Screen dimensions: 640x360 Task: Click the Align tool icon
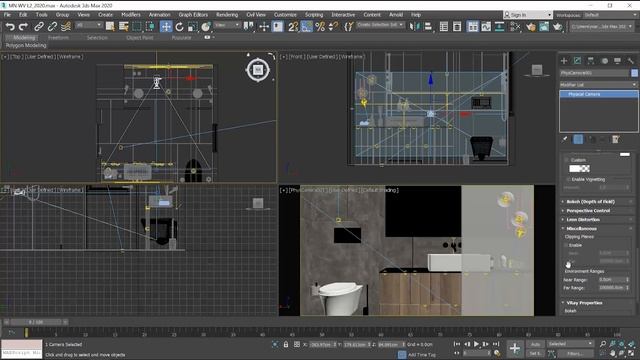(428, 27)
